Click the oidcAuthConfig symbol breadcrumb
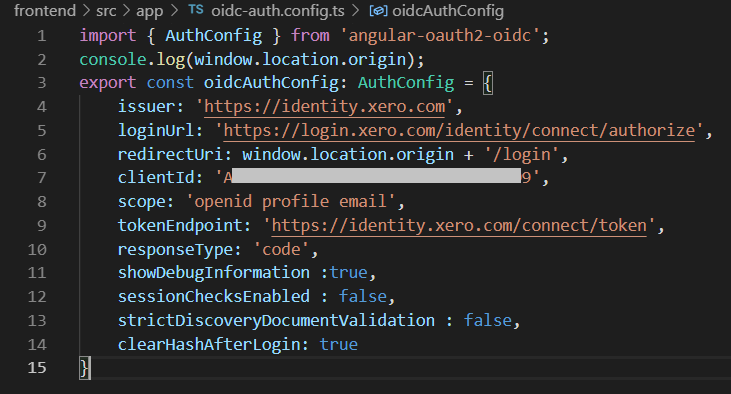The height and width of the screenshot is (394, 731). [448, 11]
